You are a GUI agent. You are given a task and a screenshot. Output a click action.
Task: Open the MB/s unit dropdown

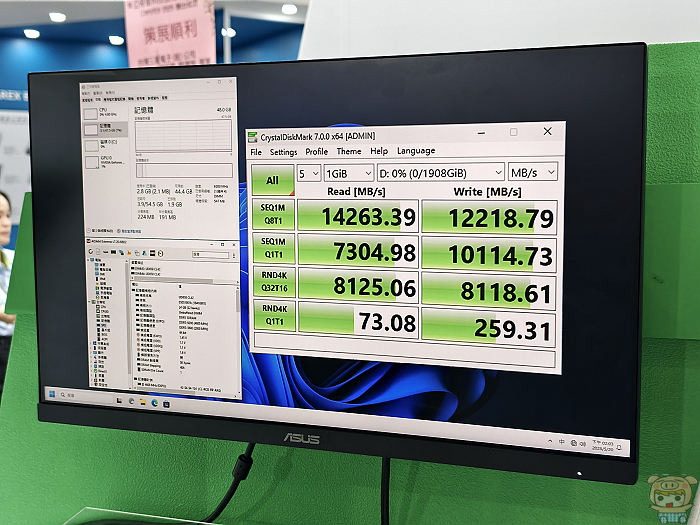(x=533, y=172)
